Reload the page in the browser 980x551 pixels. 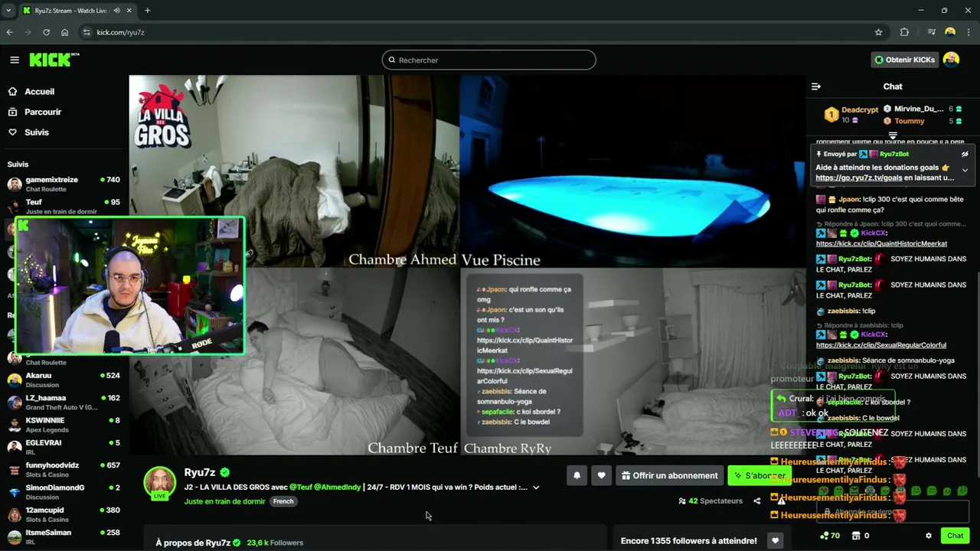pyautogui.click(x=46, y=32)
